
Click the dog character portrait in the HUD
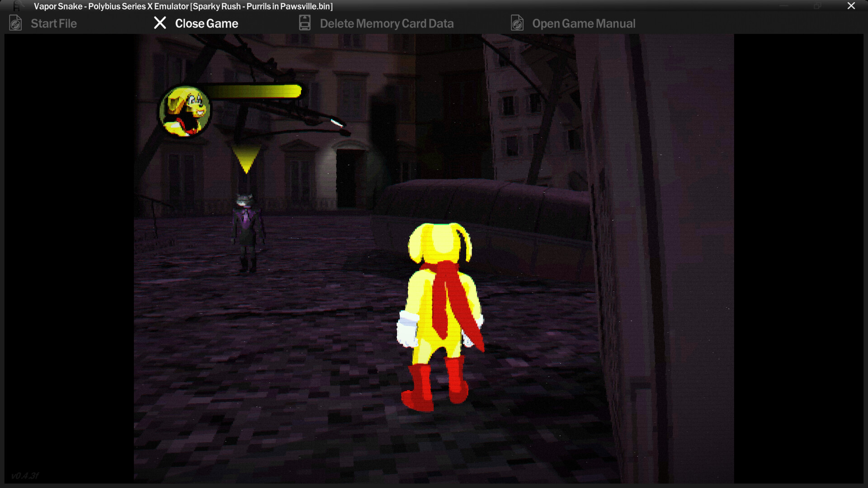click(x=184, y=111)
